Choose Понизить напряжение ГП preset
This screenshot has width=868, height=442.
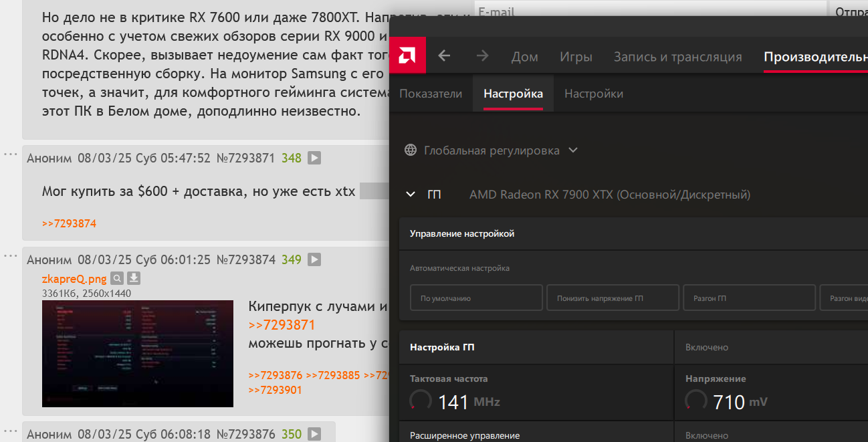[613, 298]
